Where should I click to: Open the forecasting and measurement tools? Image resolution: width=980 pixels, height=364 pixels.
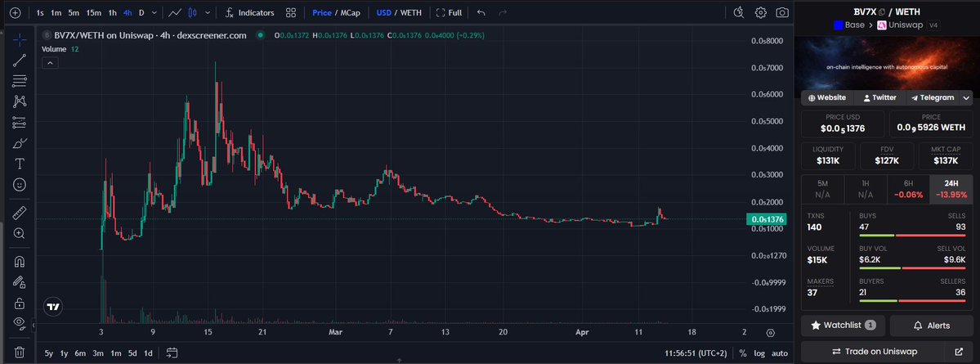[20, 123]
